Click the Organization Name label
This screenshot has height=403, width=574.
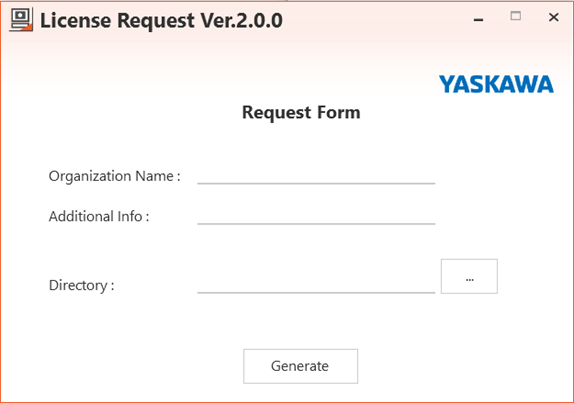tap(115, 176)
